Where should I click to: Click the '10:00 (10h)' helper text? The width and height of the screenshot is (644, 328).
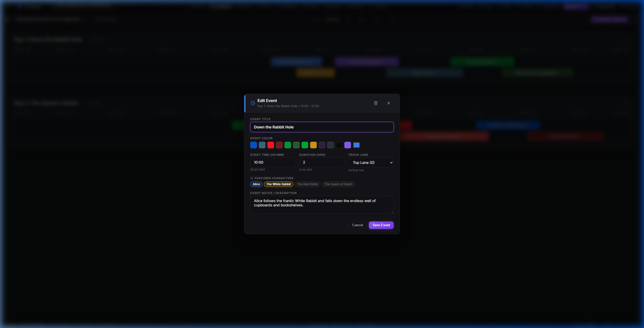[x=257, y=170]
